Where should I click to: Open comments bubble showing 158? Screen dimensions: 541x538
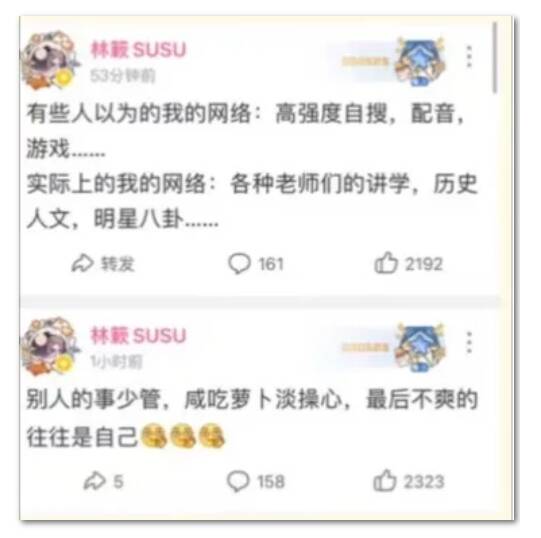(238, 481)
